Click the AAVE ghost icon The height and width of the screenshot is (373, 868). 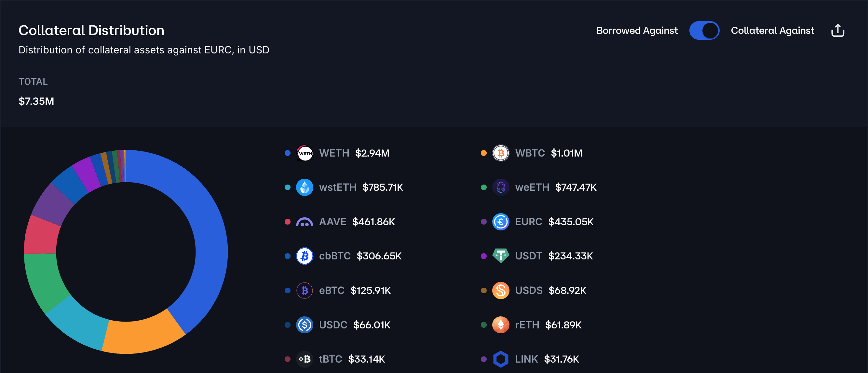click(x=305, y=222)
